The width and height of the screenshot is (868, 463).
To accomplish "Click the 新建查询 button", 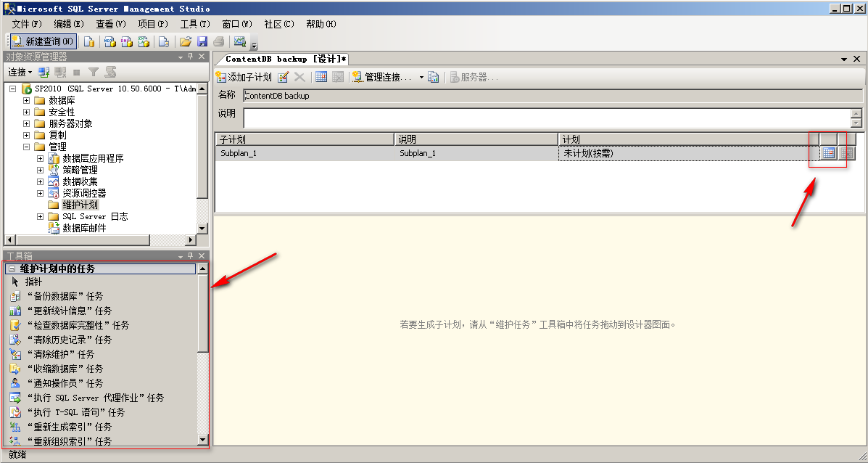I will click(41, 41).
